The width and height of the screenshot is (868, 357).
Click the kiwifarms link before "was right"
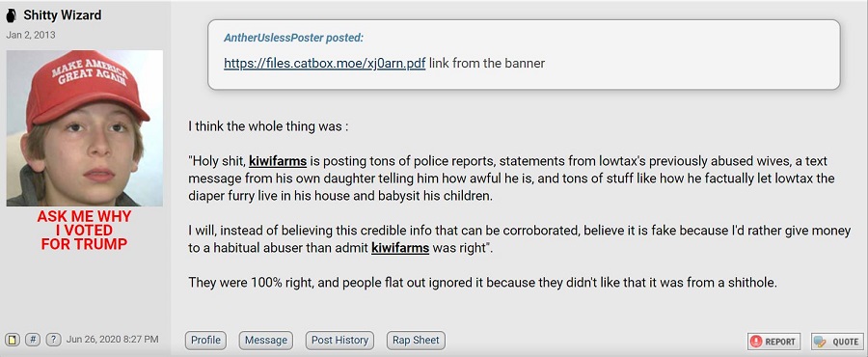tap(400, 248)
